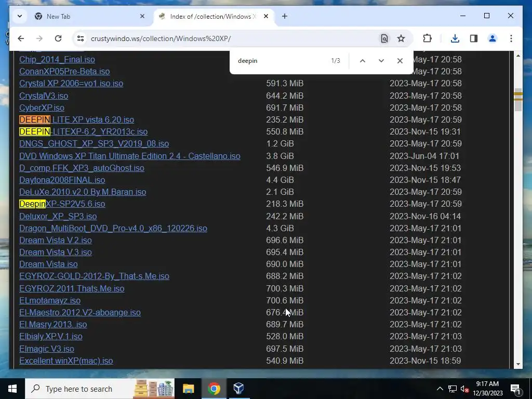Open Chrome three-dot menu
Screen dimensions: 532x399
tap(511, 38)
